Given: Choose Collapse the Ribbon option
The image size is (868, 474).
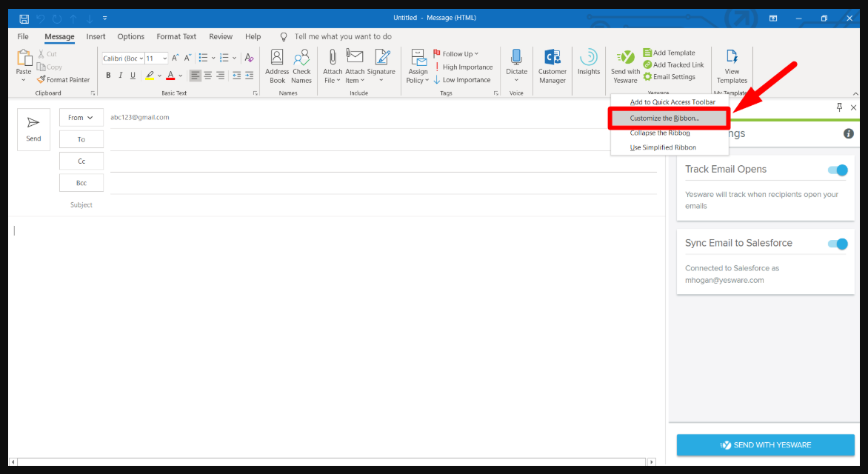Looking at the screenshot, I should (670, 133).
